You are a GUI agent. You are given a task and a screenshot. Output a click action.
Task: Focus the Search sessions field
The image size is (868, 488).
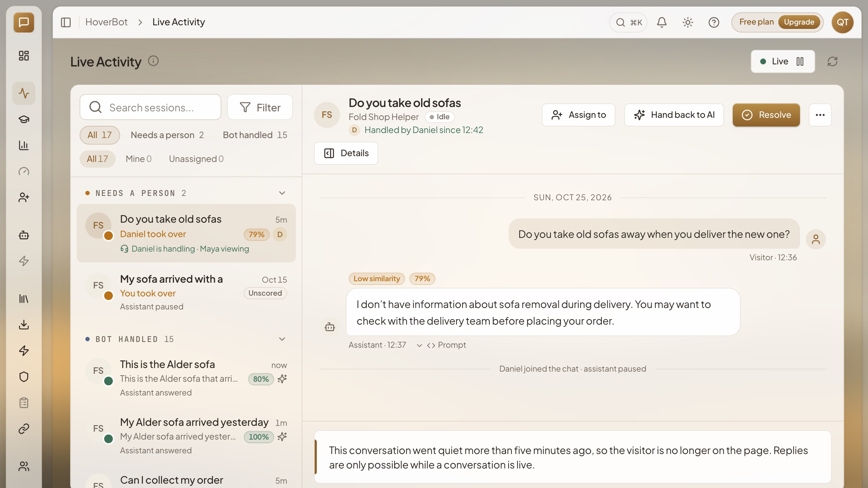pos(150,107)
